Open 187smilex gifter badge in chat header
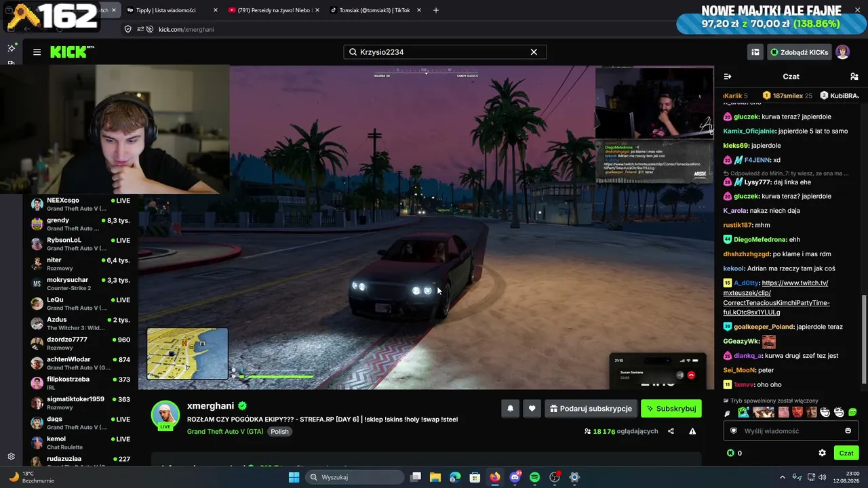Viewport: 868px width, 488px height. pos(787,96)
